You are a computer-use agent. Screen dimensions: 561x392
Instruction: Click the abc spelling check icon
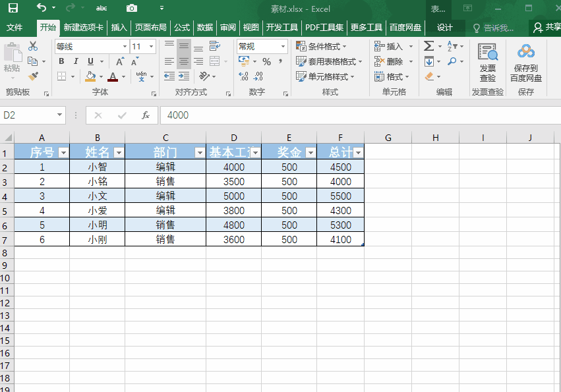coord(102,8)
